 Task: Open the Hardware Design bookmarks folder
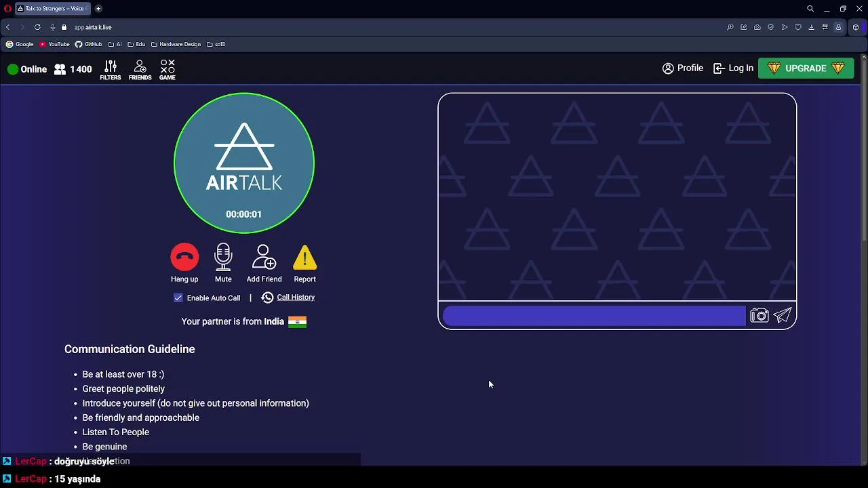[176, 44]
